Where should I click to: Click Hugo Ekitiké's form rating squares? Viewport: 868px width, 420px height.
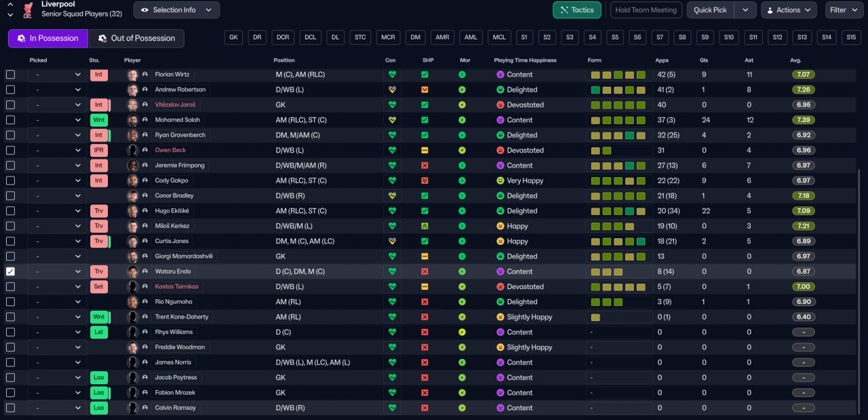click(618, 211)
